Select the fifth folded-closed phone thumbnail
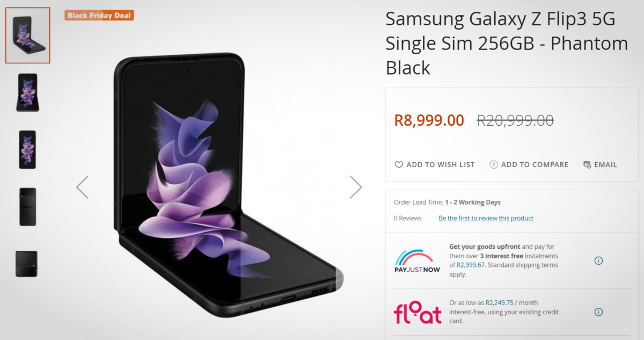This screenshot has width=644, height=340. [27, 264]
